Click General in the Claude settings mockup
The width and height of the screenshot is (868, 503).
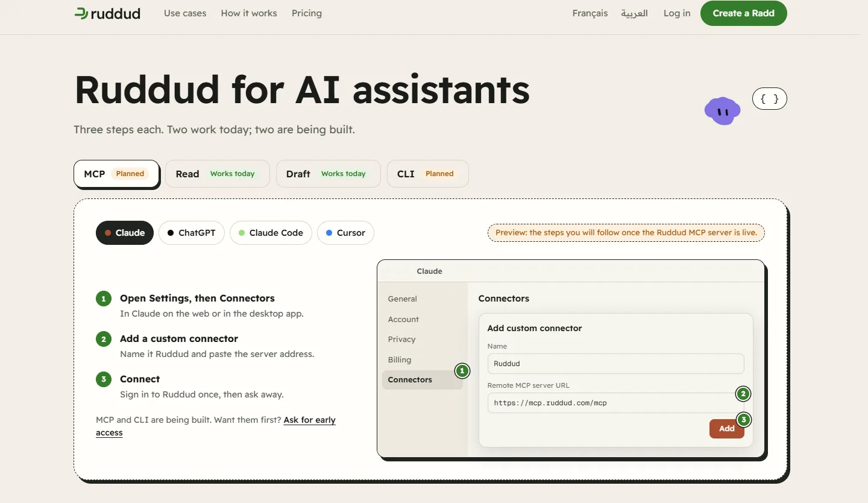[403, 299]
